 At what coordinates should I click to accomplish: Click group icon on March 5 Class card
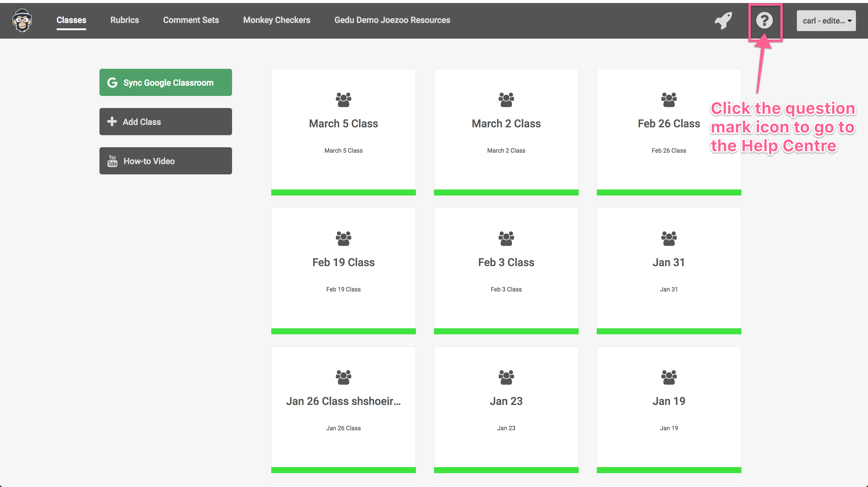tap(343, 100)
